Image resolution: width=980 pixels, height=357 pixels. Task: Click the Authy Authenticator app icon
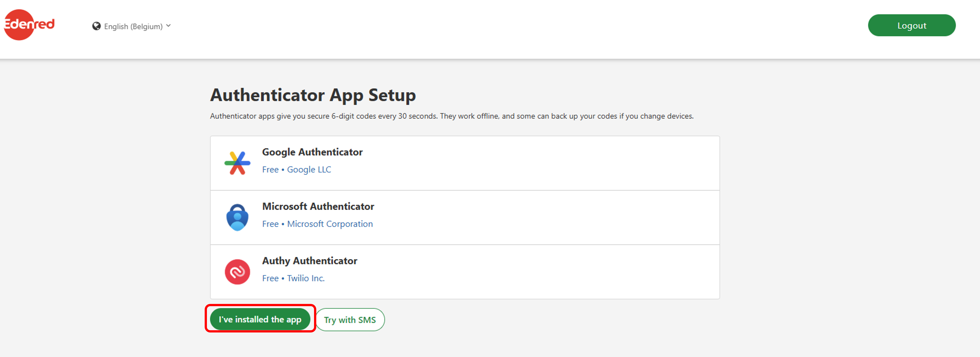(x=237, y=272)
